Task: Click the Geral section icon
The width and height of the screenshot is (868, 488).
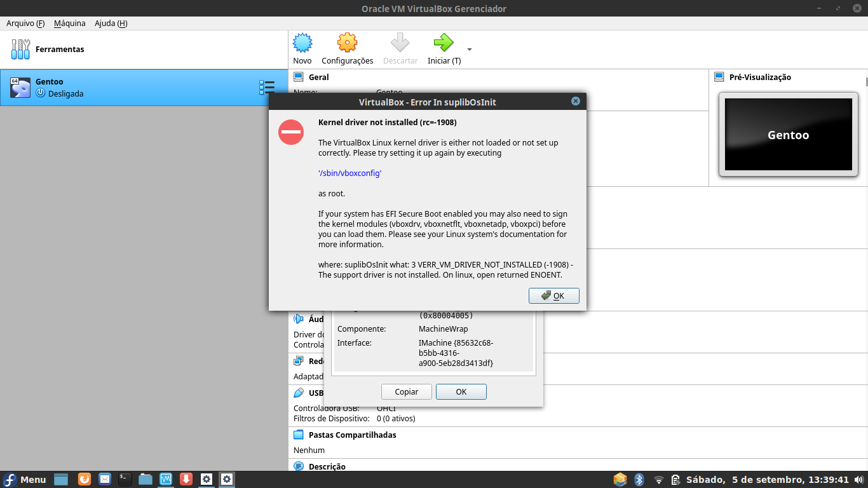Action: pos(299,77)
